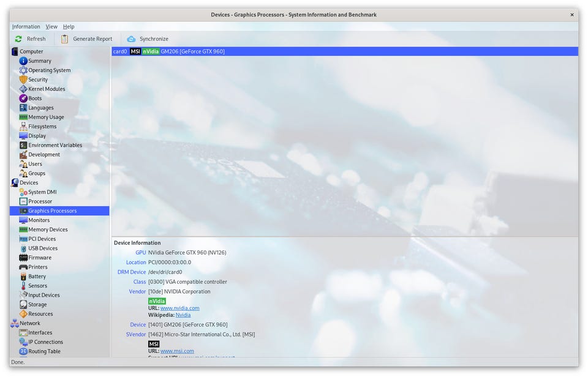
Task: Click the SVendor value Micro-Star International
Action: 202,334
